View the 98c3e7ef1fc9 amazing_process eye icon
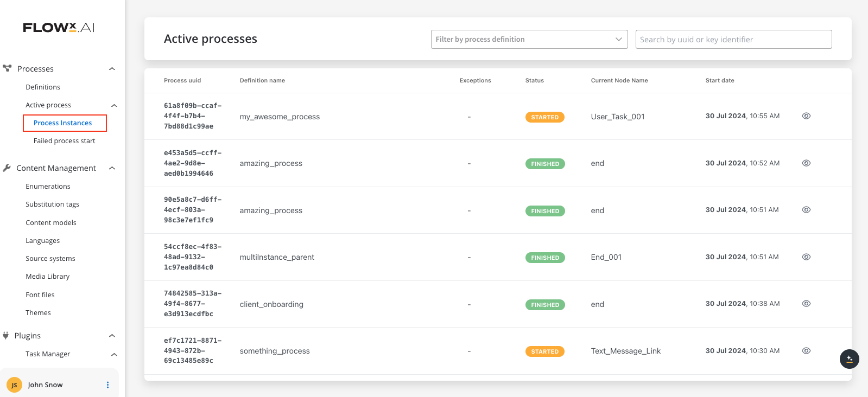The width and height of the screenshot is (868, 397). click(x=806, y=210)
